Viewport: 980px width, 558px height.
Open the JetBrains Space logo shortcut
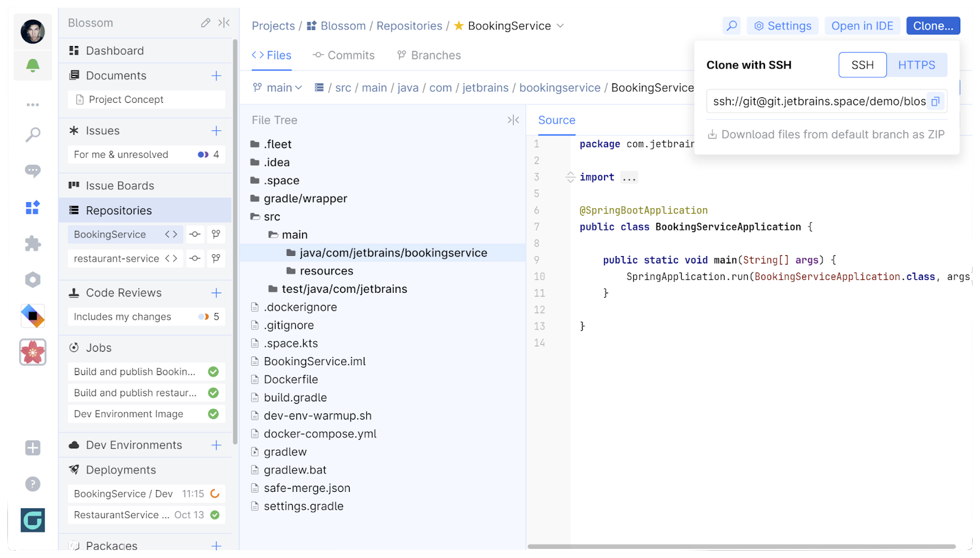click(32, 316)
